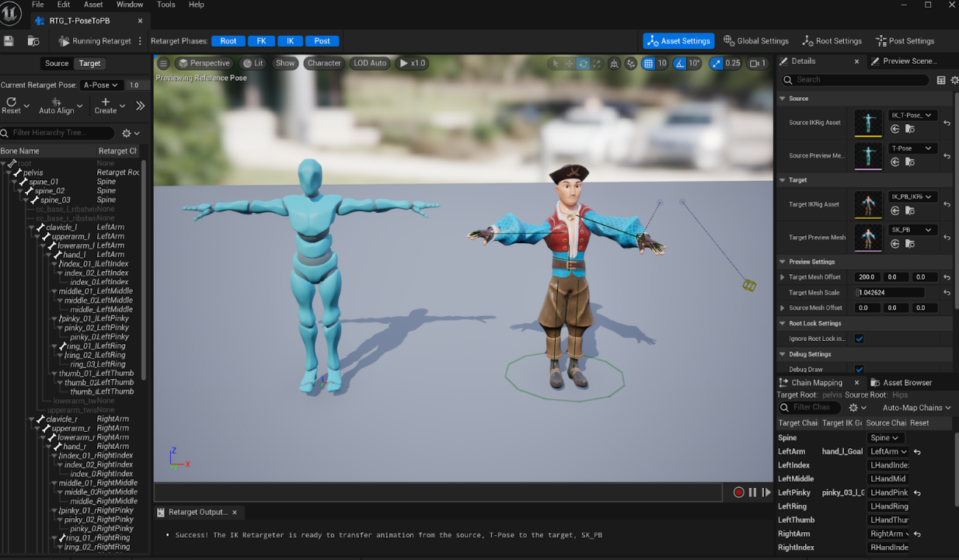Click the Details panel search field

pos(860,80)
